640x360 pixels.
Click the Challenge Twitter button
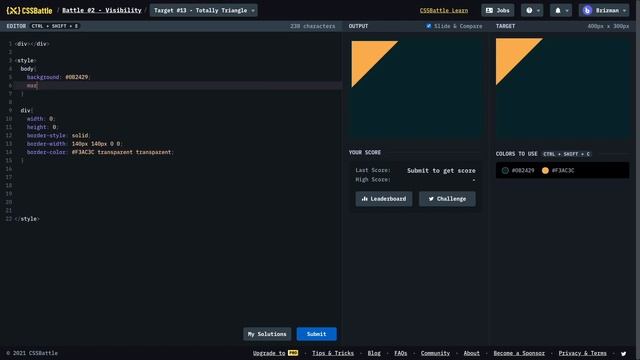coord(447,199)
